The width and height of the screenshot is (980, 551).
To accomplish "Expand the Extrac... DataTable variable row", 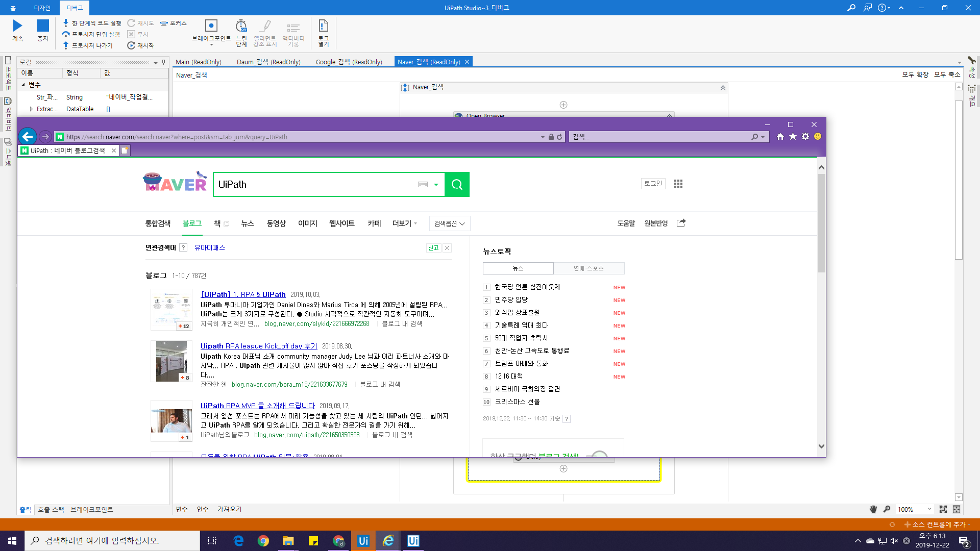I will 31,109.
